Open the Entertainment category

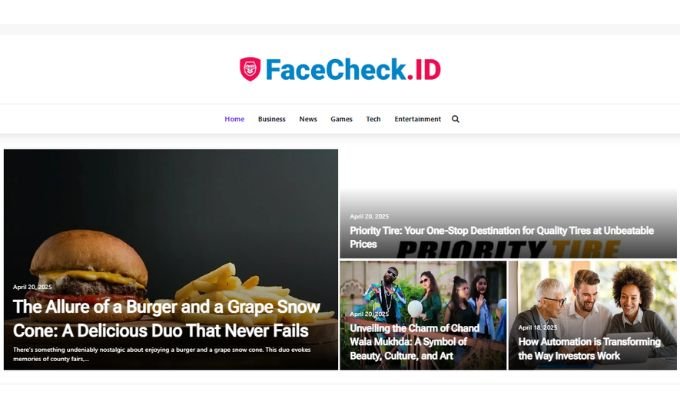[x=417, y=119]
